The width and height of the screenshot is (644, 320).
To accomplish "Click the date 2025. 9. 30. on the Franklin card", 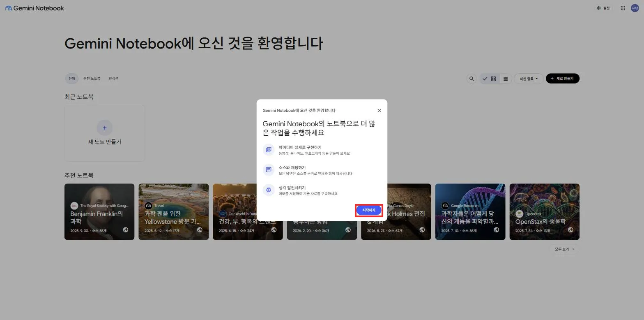I will point(80,231).
